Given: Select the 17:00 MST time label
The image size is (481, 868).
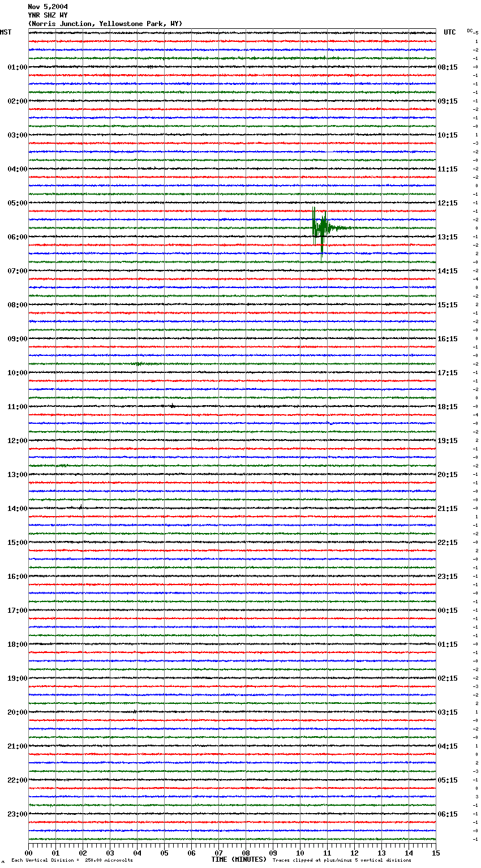Looking at the screenshot, I should point(18,611).
